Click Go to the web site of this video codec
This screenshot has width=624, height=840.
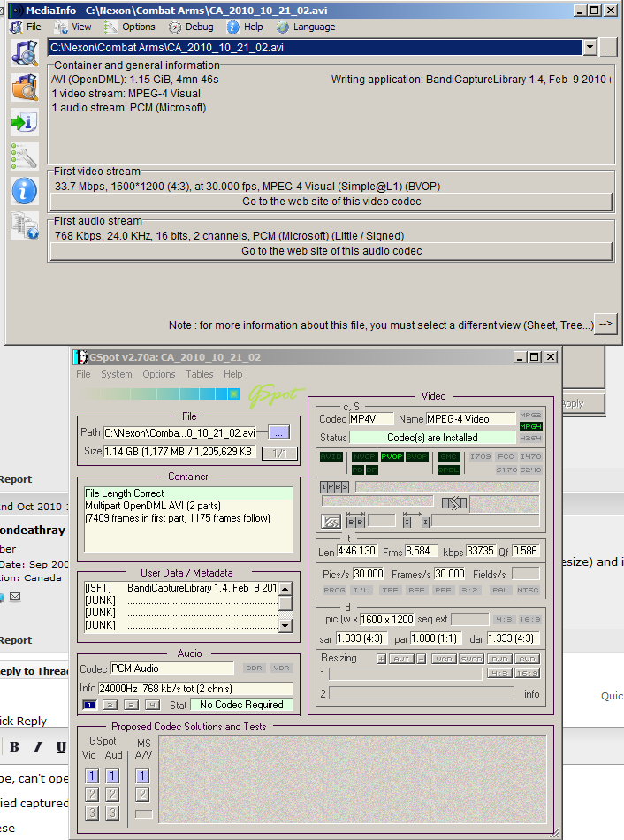pyautogui.click(x=331, y=202)
